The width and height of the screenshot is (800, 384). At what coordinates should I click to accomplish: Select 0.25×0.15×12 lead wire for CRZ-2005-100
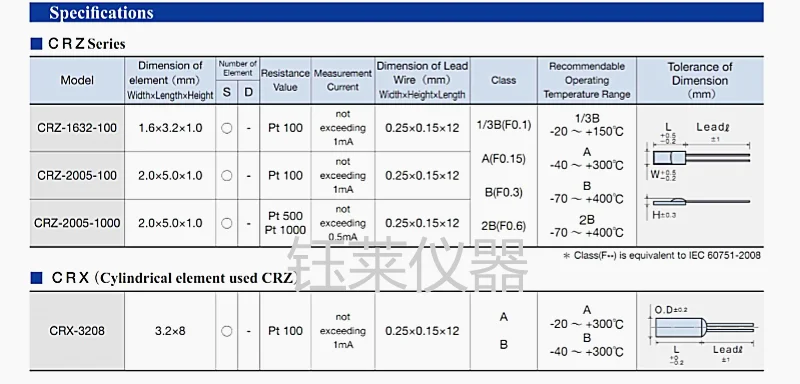(422, 175)
